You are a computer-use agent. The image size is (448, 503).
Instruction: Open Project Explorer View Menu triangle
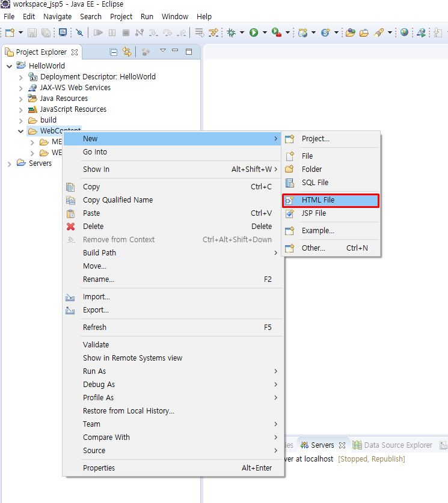[x=163, y=50]
